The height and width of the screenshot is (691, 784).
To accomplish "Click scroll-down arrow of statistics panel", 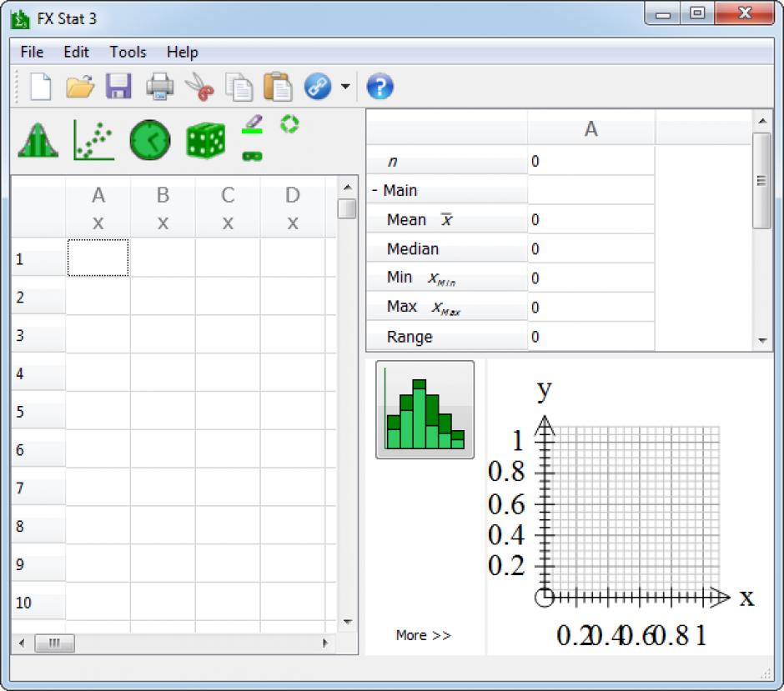I will [x=762, y=340].
